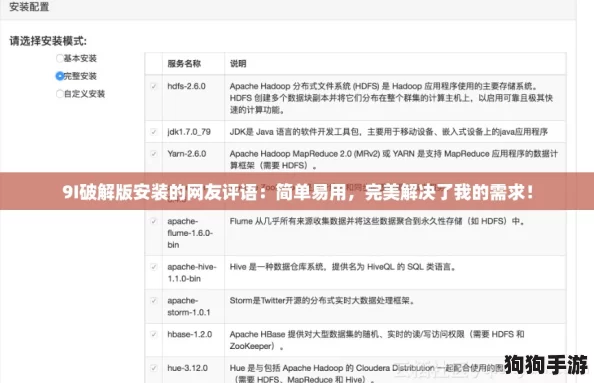The height and width of the screenshot is (383, 594).
Task: Click the Flume description text
Action: pyautogui.click(x=377, y=221)
